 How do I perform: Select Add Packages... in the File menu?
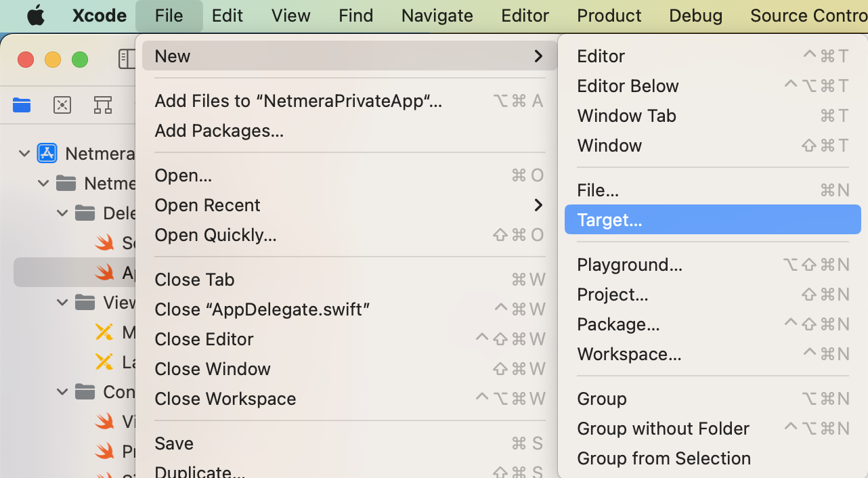tap(219, 131)
